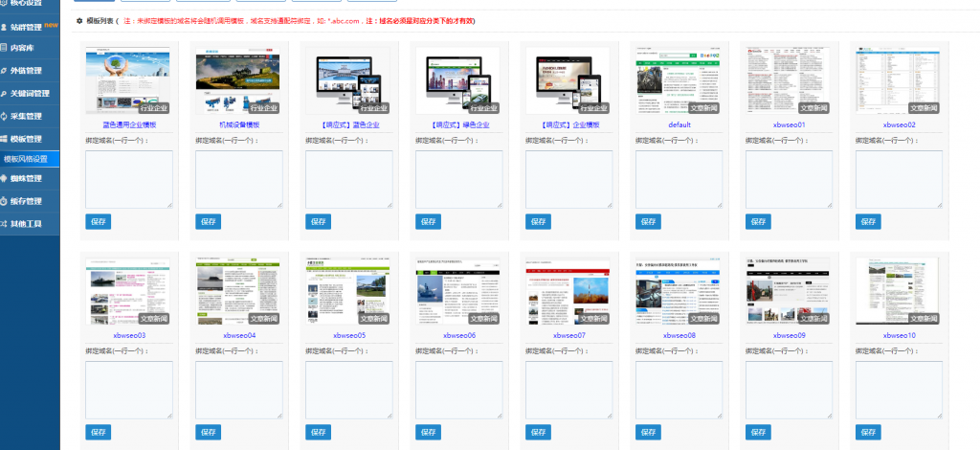Click the 采集管理 refresh icon
Screen dimensions: 980x450
tap(5, 117)
